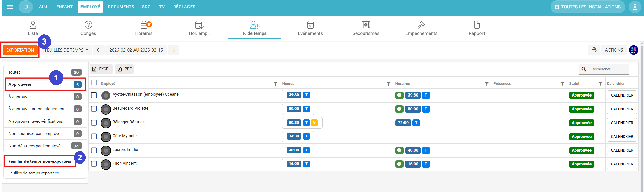
Task: Open Horaires schedule section
Action: coord(144,28)
